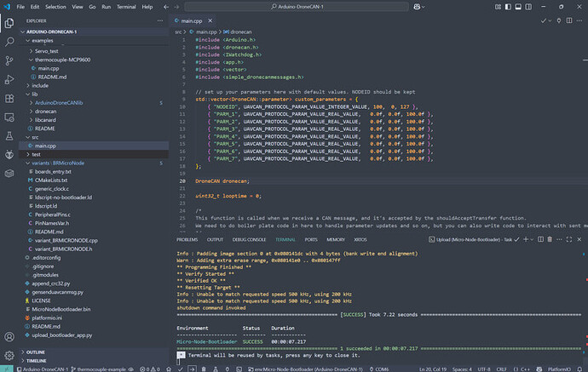Maximize the terminal panel size
Screen dimensions: 588x372
pos(569,239)
